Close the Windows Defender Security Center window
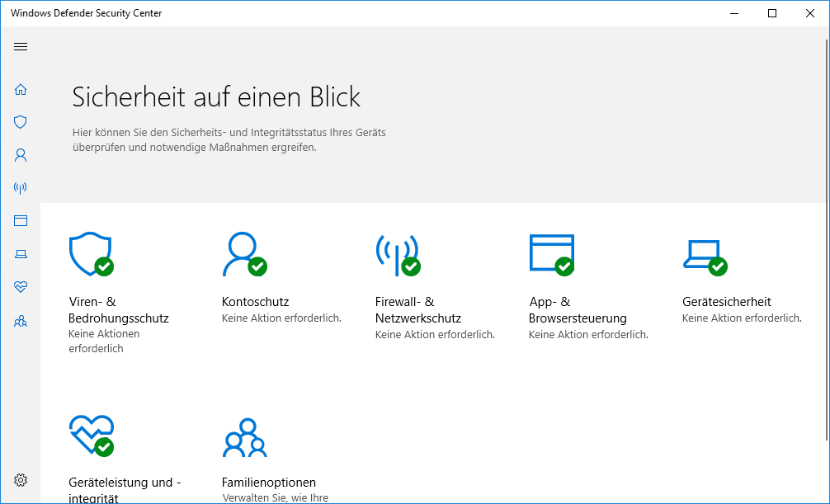Screen dimensions: 830x504 click(810, 13)
